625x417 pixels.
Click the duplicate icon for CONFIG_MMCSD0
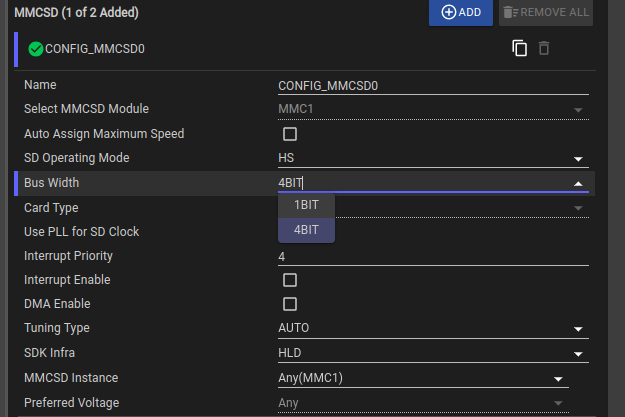520,48
